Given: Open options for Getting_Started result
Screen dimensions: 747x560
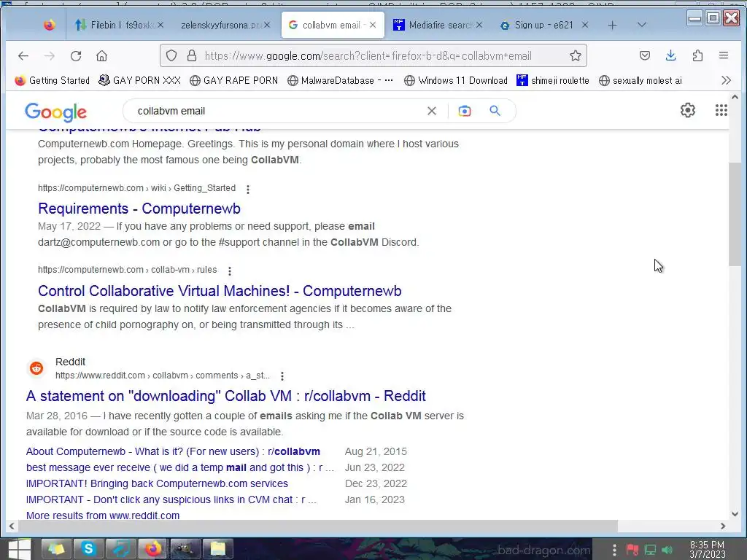Looking at the screenshot, I should tap(248, 189).
